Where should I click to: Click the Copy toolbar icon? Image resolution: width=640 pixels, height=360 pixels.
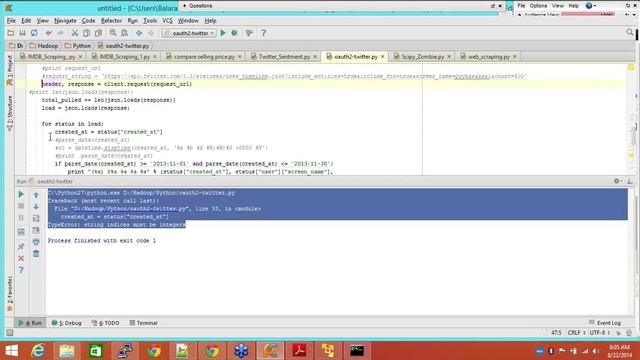(x=87, y=33)
